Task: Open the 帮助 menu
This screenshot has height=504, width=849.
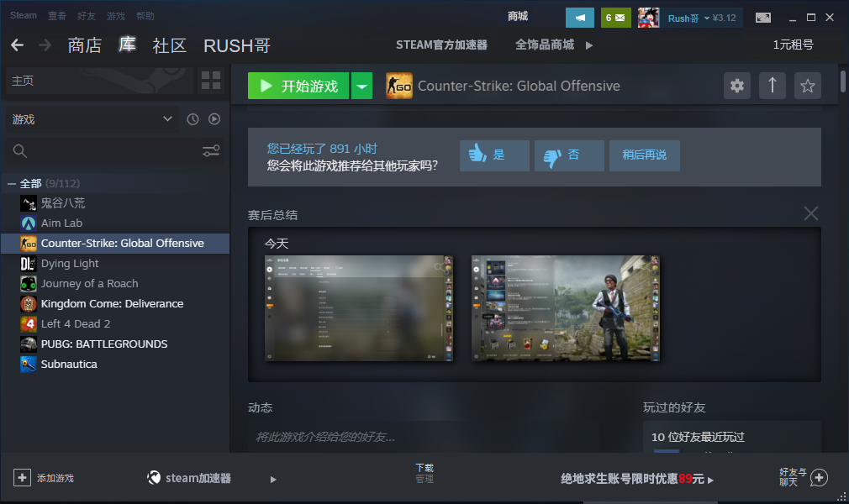Action: (145, 16)
